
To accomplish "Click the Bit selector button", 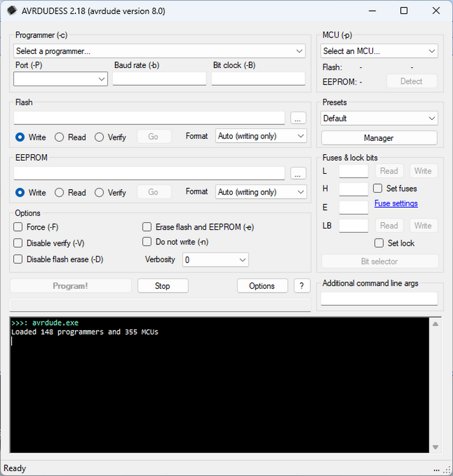I will click(379, 261).
